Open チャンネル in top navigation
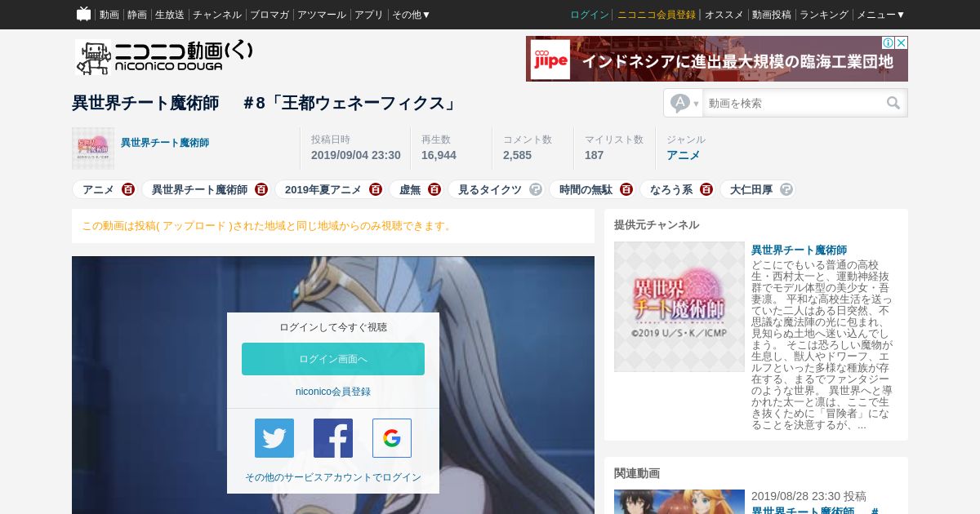 click(x=217, y=15)
